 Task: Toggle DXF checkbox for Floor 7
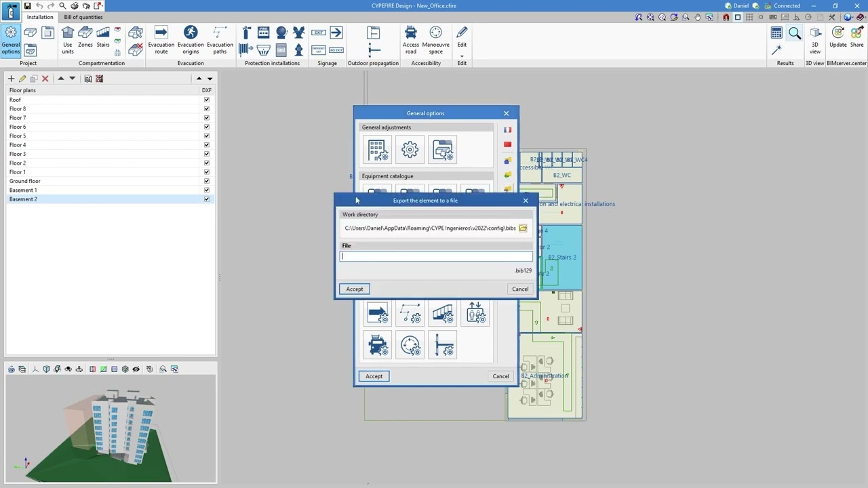pyautogui.click(x=207, y=118)
